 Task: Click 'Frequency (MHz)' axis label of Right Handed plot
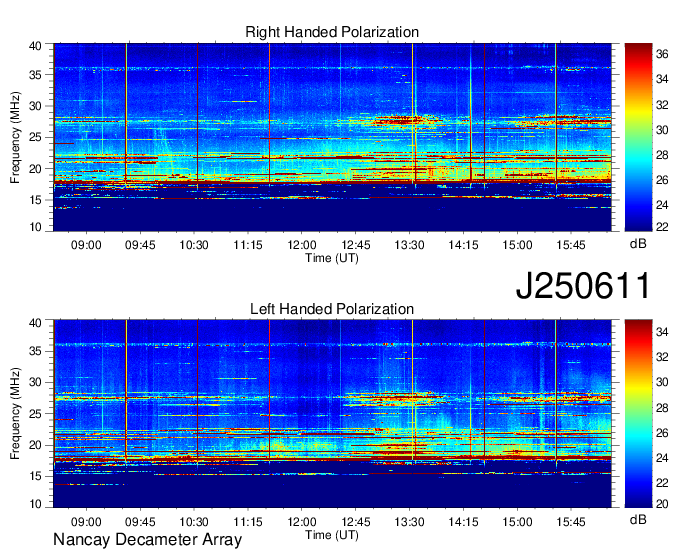15,137
